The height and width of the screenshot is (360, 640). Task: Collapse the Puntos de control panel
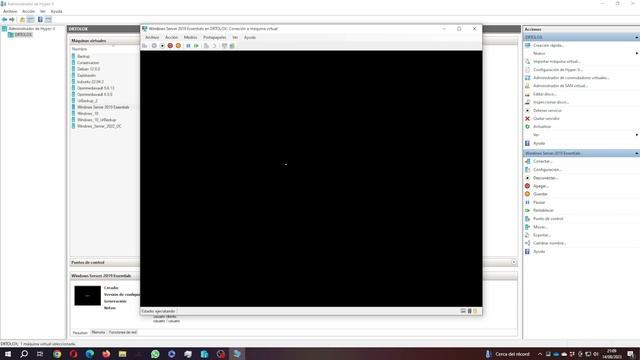514,262
